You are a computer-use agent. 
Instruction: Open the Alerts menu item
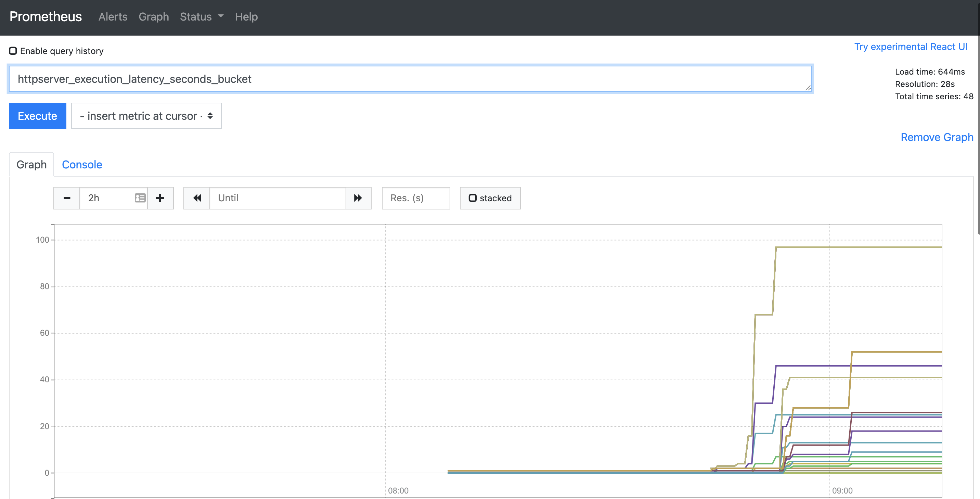(x=112, y=16)
